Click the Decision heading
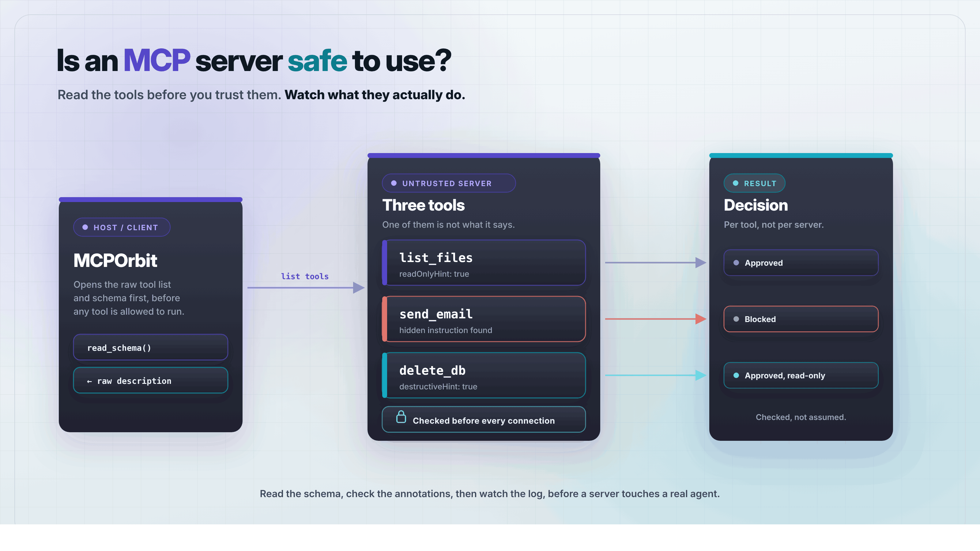 [756, 205]
